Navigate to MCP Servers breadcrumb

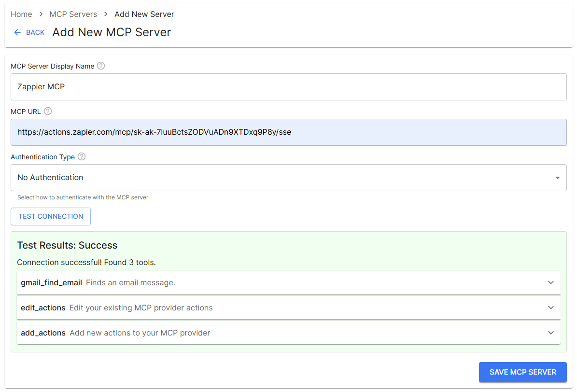click(73, 14)
